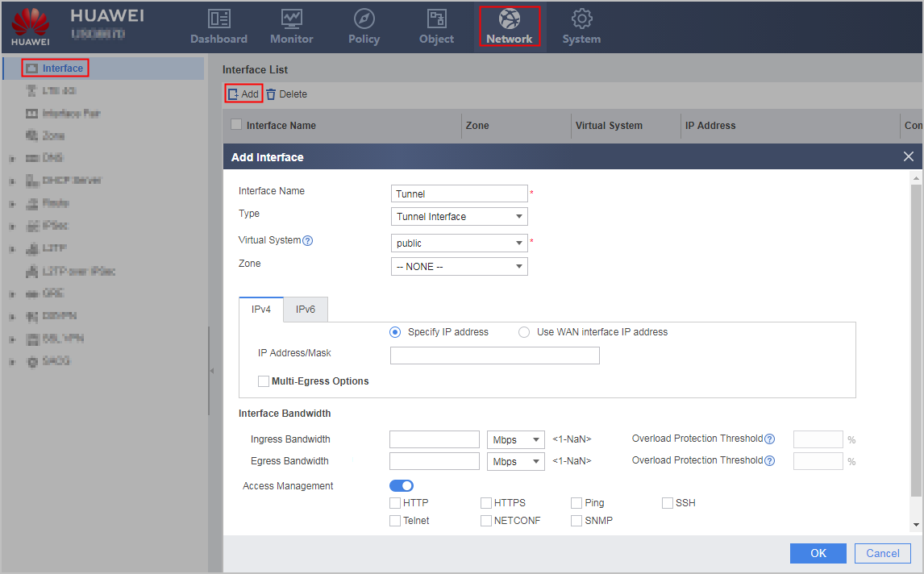Open the Policy compass icon
The image size is (924, 574).
pos(364,19)
